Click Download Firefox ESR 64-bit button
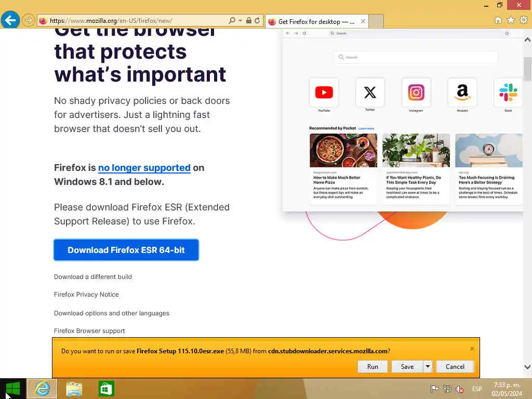The height and width of the screenshot is (399, 532). point(126,250)
